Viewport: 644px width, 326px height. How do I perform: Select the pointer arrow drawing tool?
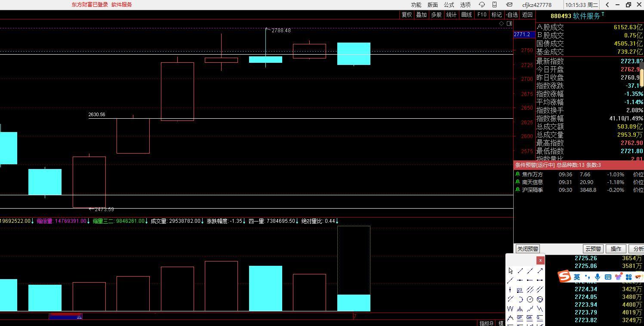[511, 271]
